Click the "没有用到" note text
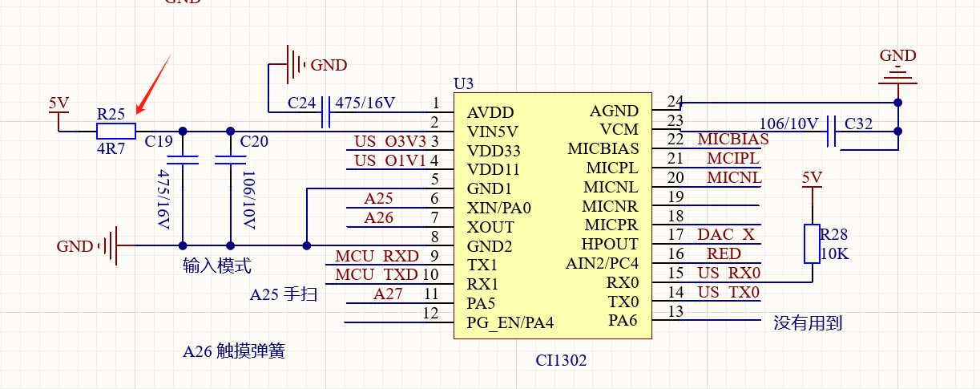The width and height of the screenshot is (980, 389). tap(807, 323)
